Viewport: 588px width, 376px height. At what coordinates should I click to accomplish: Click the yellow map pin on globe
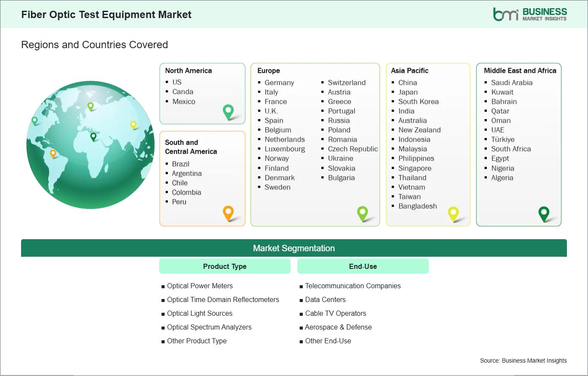click(x=133, y=125)
